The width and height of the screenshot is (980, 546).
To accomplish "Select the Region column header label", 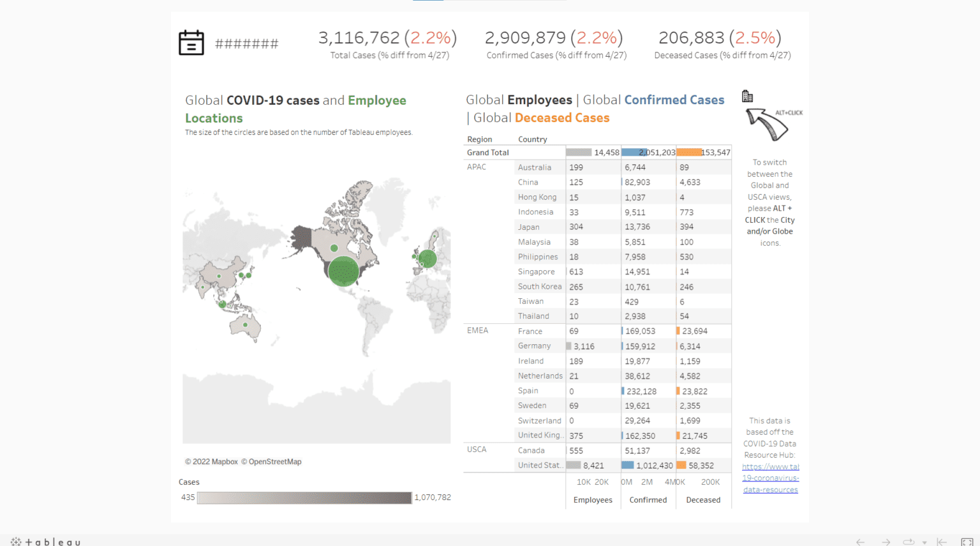I will point(479,139).
